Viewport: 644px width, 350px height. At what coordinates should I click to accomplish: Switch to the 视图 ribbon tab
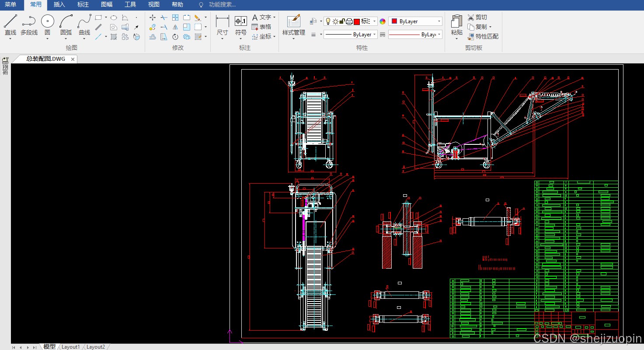pos(154,5)
